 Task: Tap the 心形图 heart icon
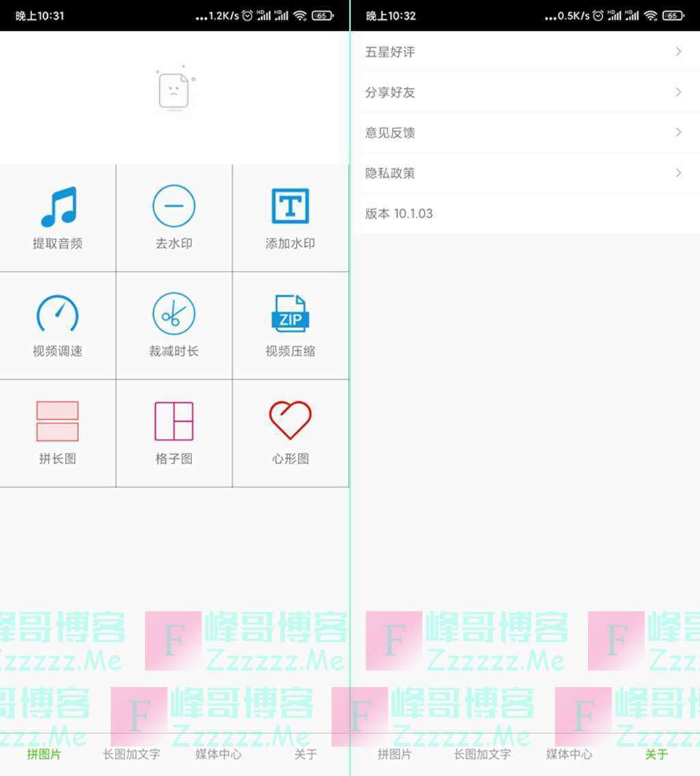coord(290,420)
